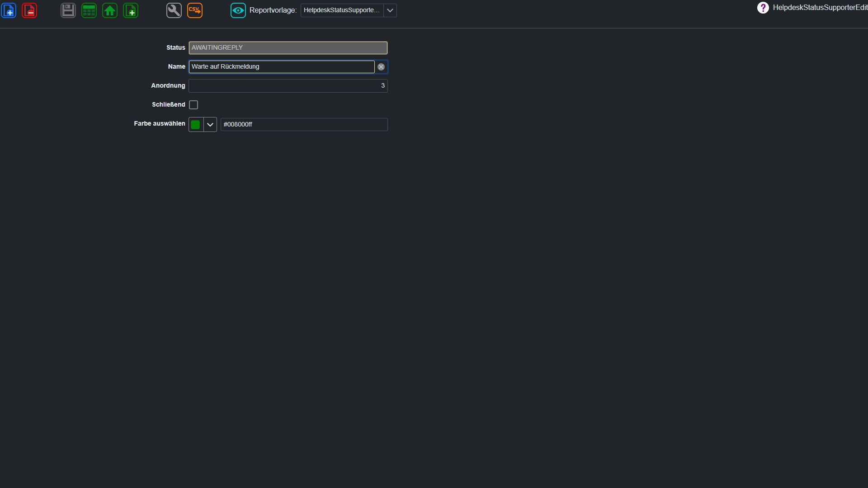Click the Farbe auswählen label
This screenshot has width=868, height=488.
point(160,123)
